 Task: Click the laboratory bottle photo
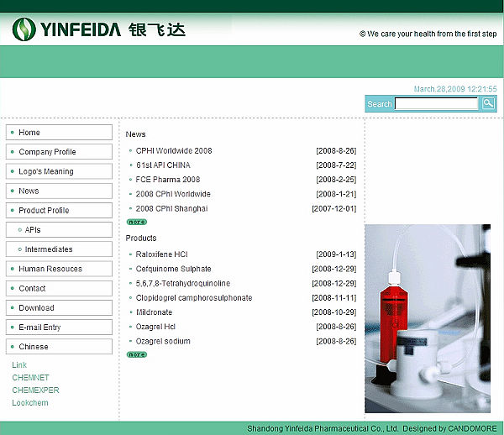point(428,319)
